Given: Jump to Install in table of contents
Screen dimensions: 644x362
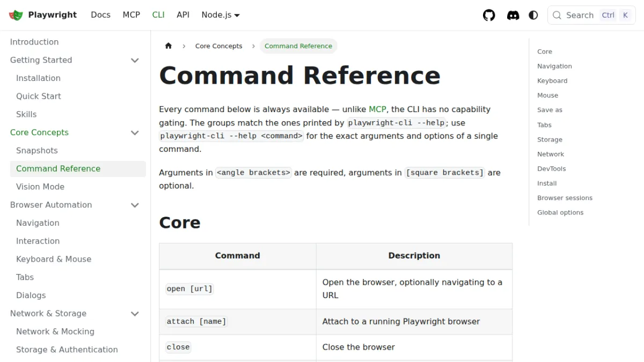Looking at the screenshot, I should [547, 183].
